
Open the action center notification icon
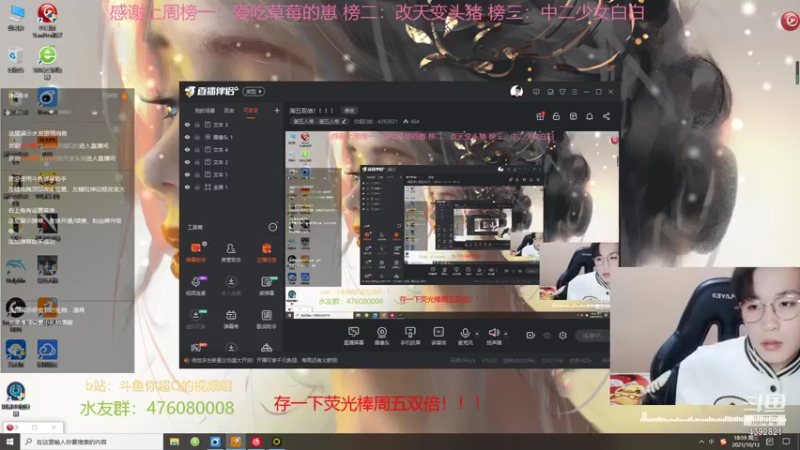click(786, 441)
